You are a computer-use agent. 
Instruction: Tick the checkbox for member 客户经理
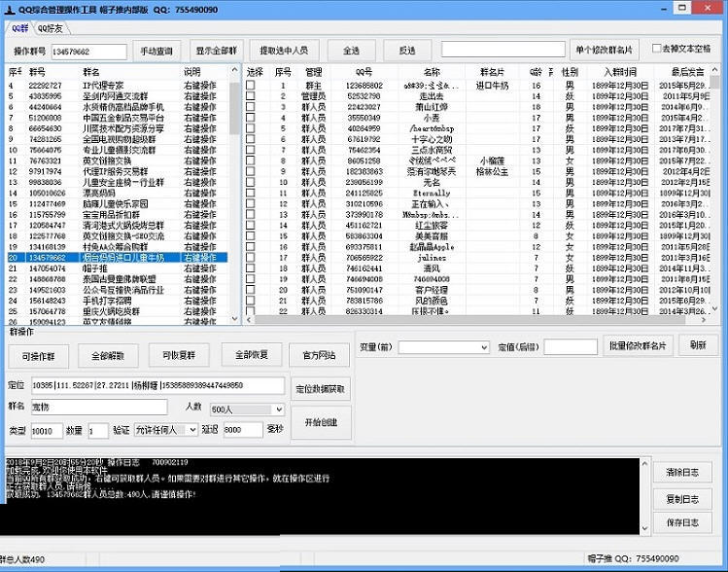(250, 289)
